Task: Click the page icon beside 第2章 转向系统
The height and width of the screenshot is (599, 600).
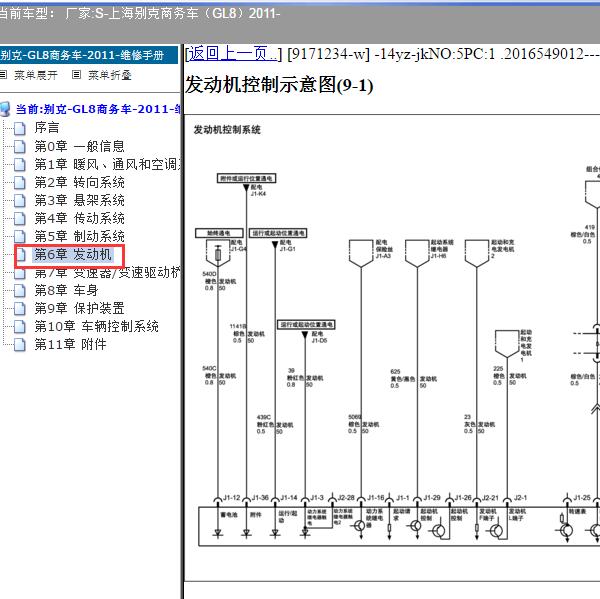Action: point(20,183)
